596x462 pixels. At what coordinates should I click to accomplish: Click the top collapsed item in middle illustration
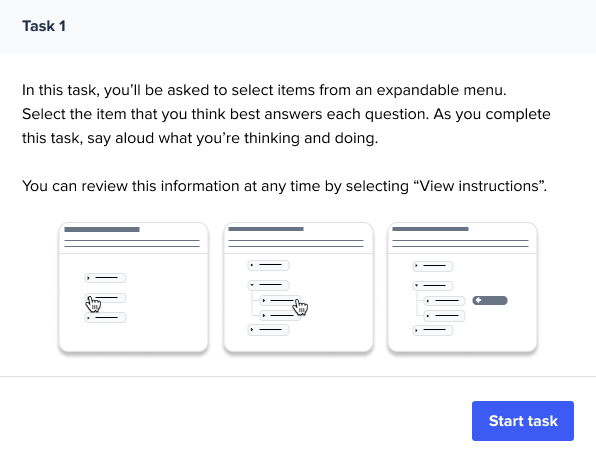pyautogui.click(x=268, y=265)
